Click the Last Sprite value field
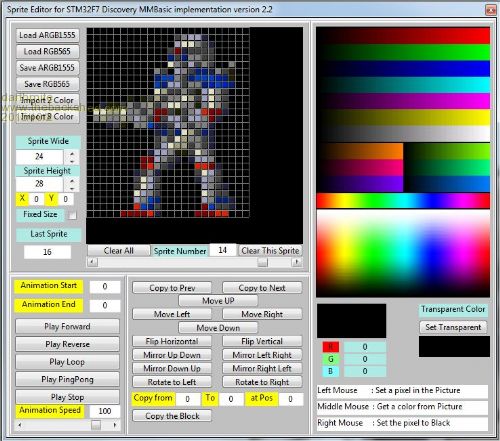500x441 pixels. (x=47, y=252)
